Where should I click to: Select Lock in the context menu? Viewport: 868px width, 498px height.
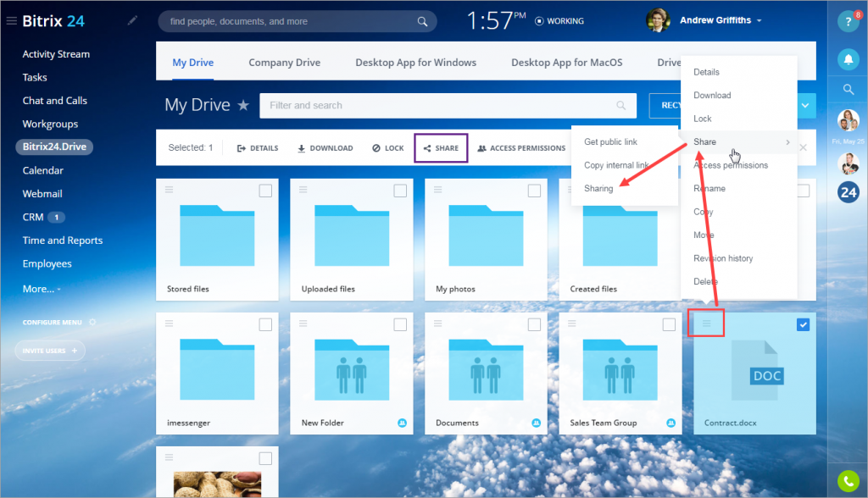[x=703, y=119]
